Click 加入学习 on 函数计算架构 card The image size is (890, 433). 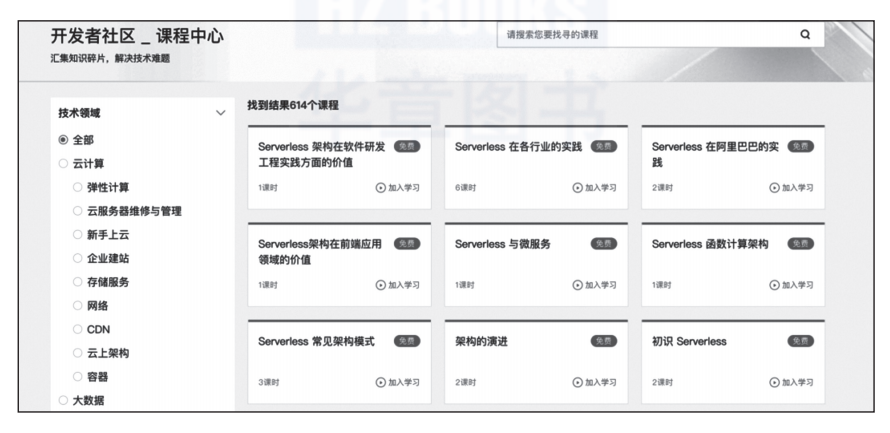797,285
